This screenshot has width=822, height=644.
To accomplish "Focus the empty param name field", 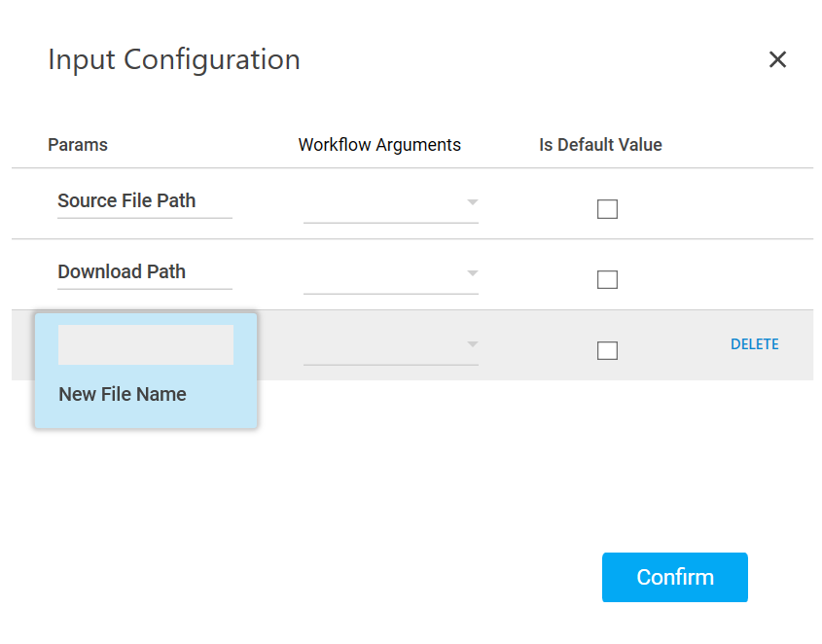I will (x=145, y=344).
